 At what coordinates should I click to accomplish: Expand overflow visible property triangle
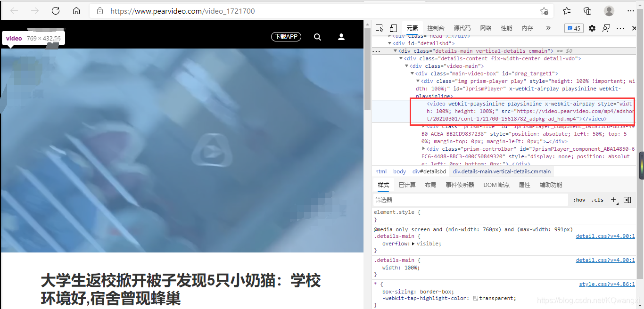coord(413,244)
